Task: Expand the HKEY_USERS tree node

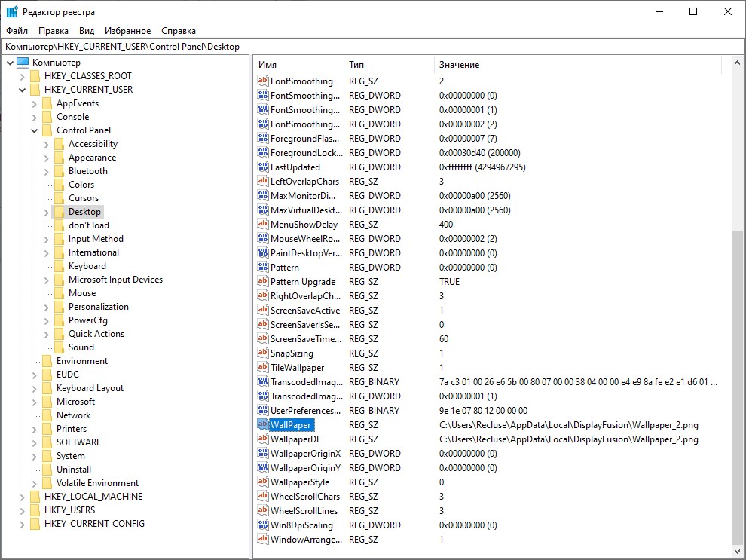Action: [23, 510]
